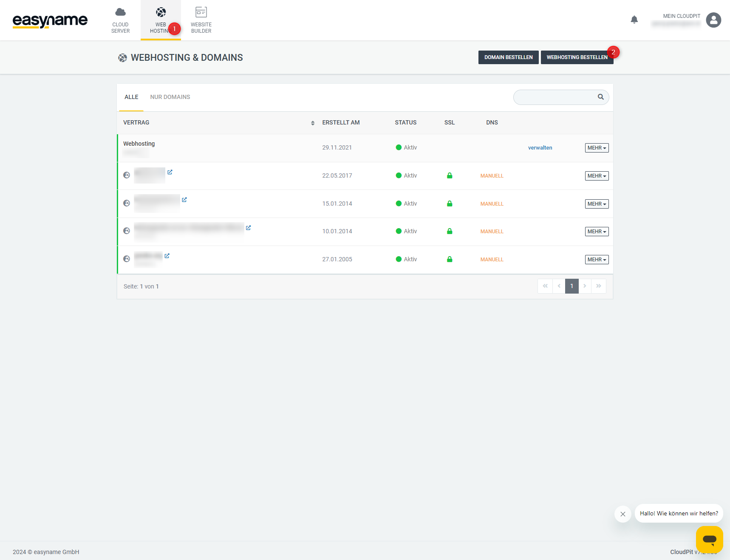Click the Domain Bestellen button
Viewport: 730px width, 560px height.
click(x=508, y=57)
